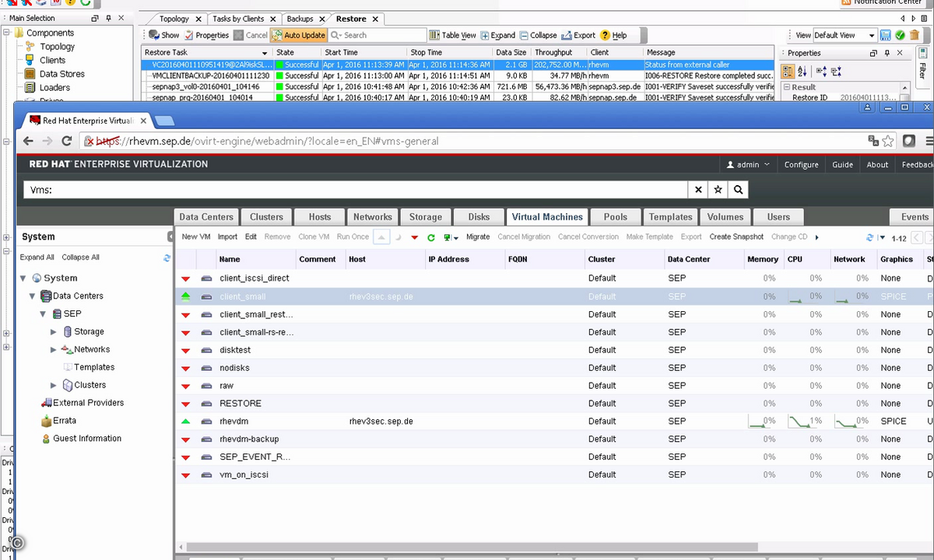Pin the Properties panel

pos(887,53)
